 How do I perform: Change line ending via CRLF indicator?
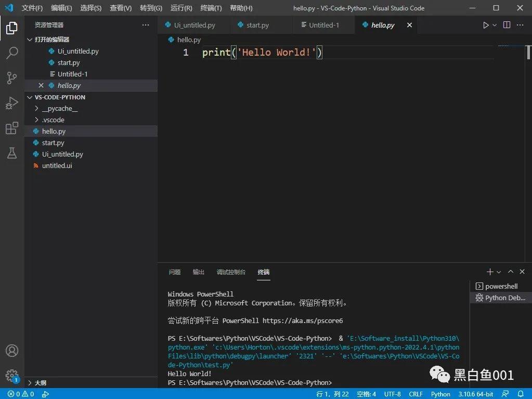[416, 394]
